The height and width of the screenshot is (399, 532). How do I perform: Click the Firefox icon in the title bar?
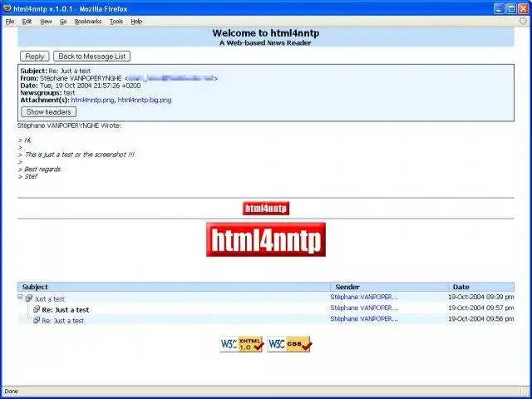pos(7,8)
